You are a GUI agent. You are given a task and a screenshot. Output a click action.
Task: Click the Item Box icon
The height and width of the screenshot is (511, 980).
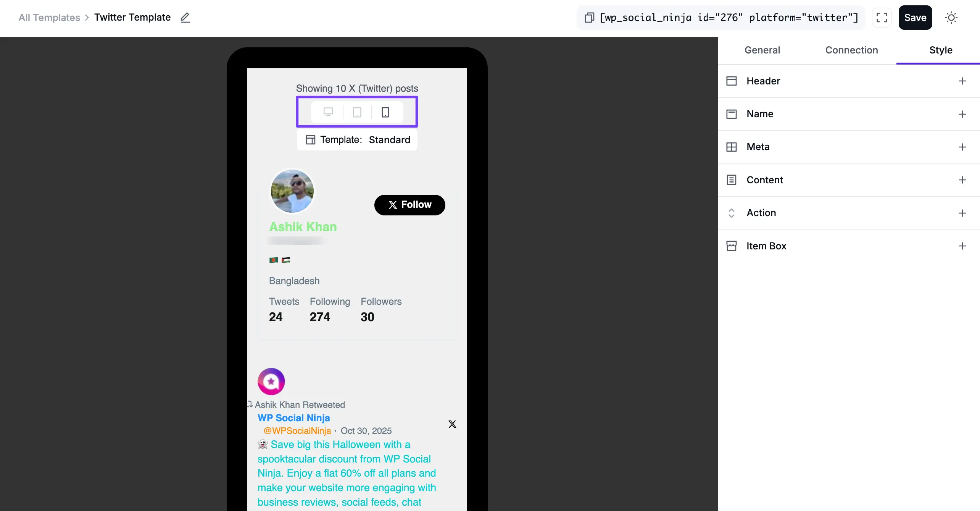pos(731,246)
